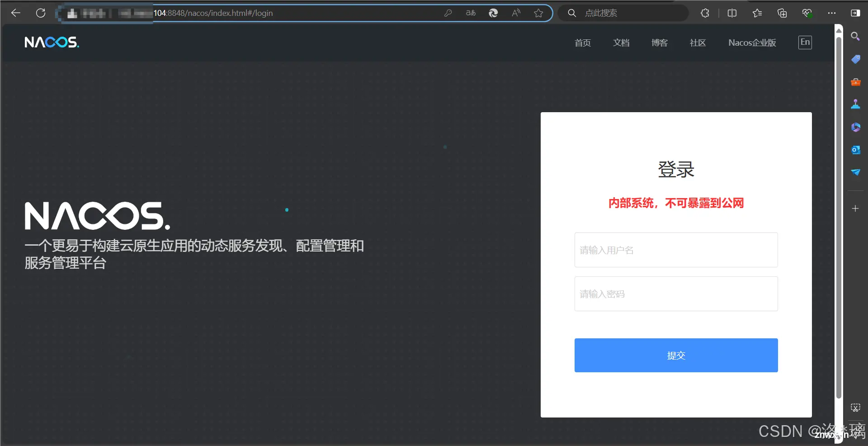
Task: Open the translate page icon in address bar
Action: (x=471, y=13)
